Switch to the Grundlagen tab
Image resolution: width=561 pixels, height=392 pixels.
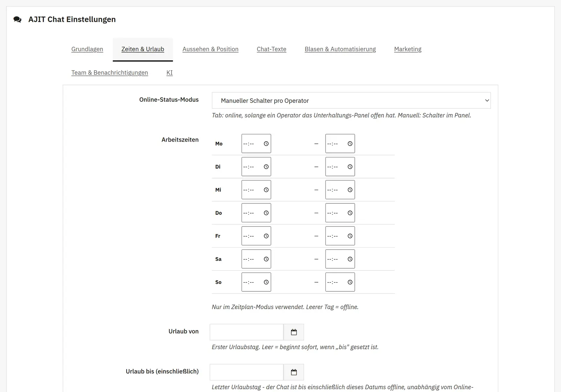tap(87, 49)
